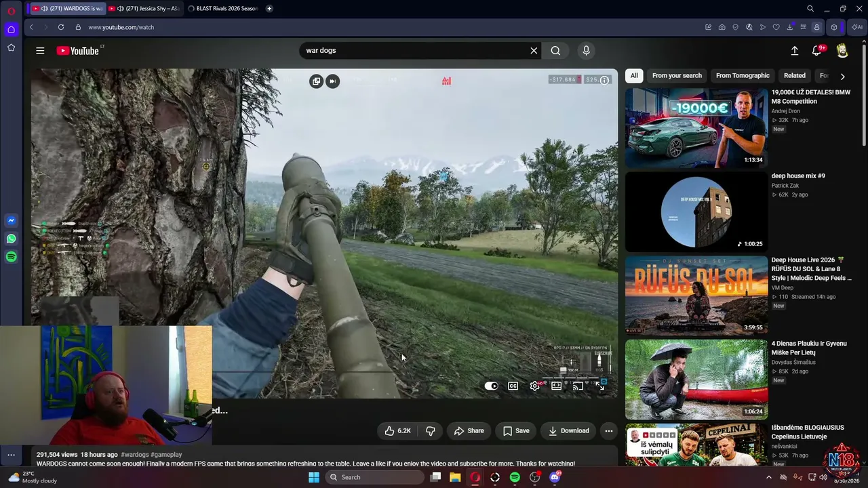Viewport: 868px width, 488px height.
Task: Open WhatsApp in Opera sidebar
Action: 11,239
